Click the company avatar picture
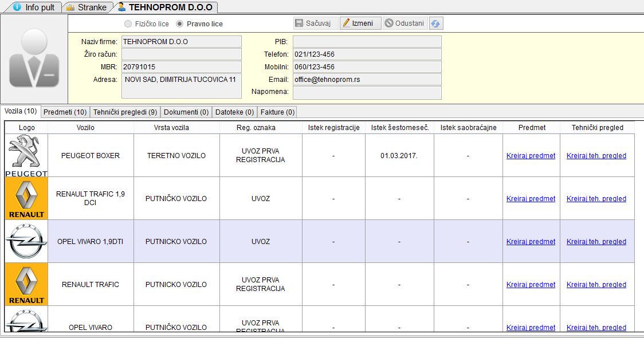The width and height of the screenshot is (644, 338). pos(34,59)
